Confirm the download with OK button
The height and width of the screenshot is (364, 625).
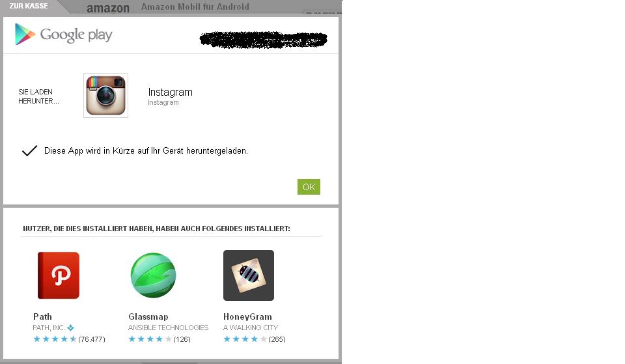coord(309,187)
